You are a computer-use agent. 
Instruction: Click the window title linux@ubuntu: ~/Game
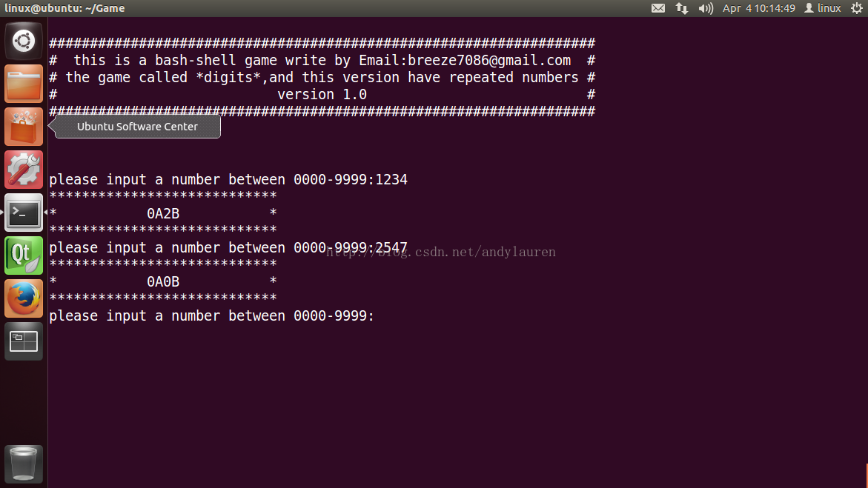coord(64,8)
